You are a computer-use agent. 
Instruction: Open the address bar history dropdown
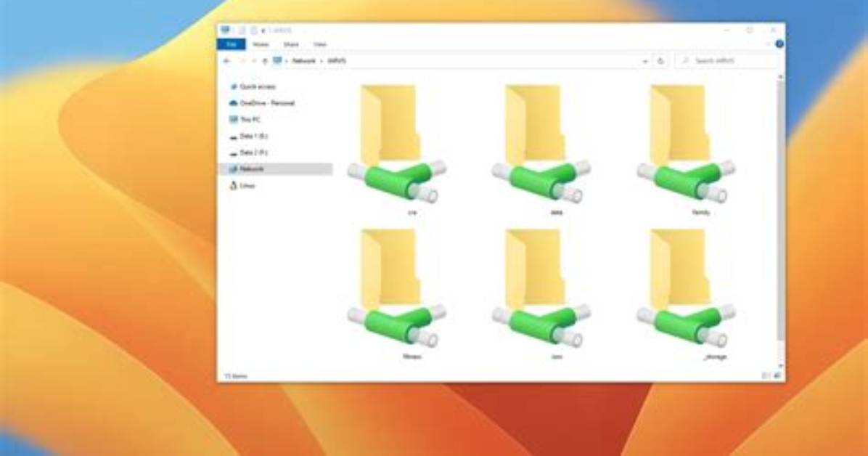(645, 62)
